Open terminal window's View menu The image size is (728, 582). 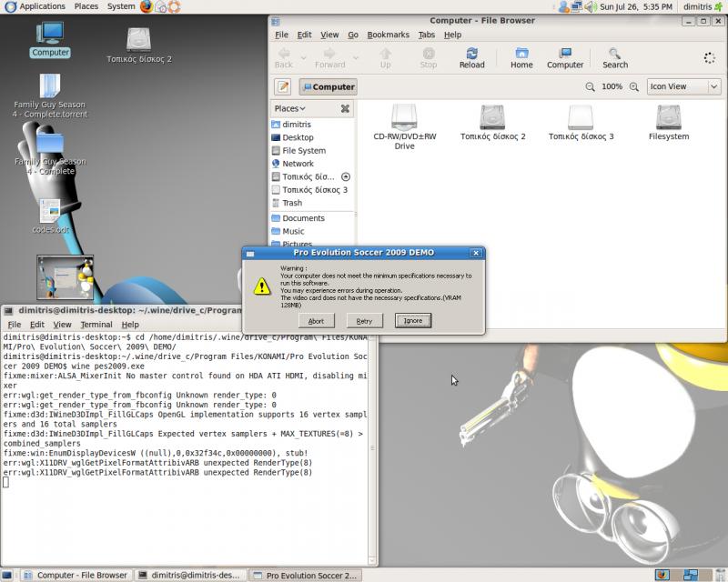tap(62, 325)
